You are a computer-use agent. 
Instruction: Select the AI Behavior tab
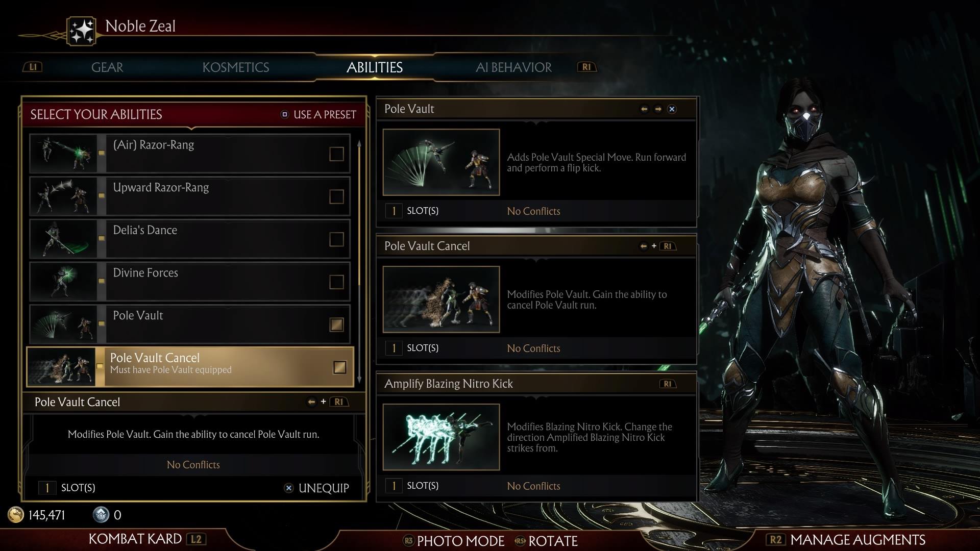pyautogui.click(x=513, y=67)
